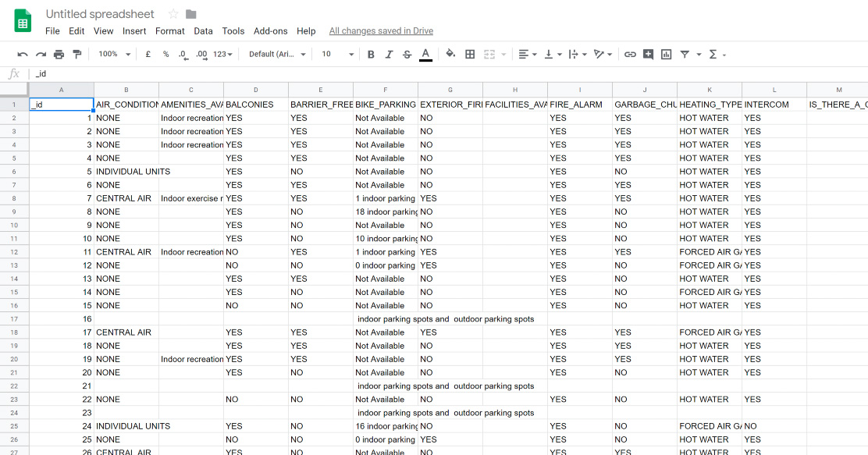
Task: Toggle italic formatting
Action: pyautogui.click(x=389, y=55)
